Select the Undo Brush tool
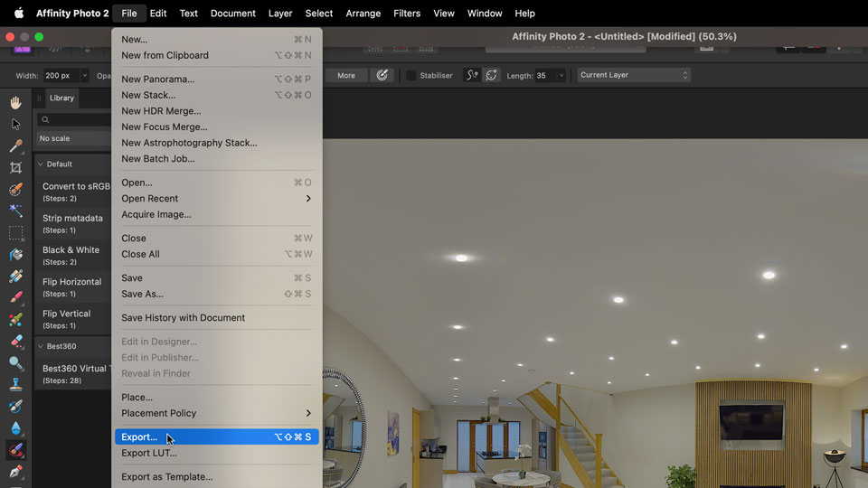Screen dimensions: 868x488 (x=15, y=407)
